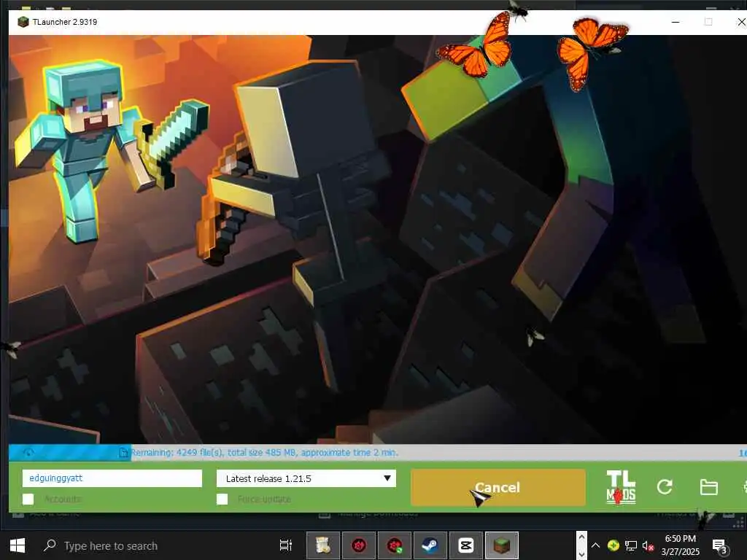Image resolution: width=747 pixels, height=560 pixels.
Task: Open the notification center
Action: click(719, 546)
